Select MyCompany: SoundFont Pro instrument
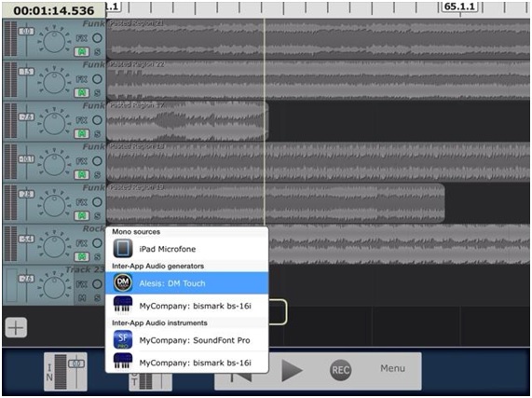This screenshot has height=398, width=532. point(187,340)
